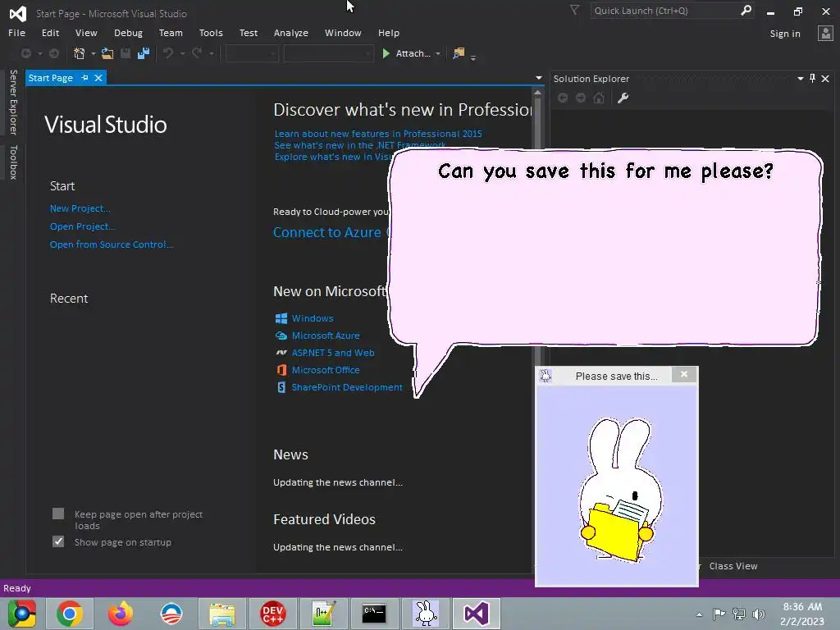Click the Solution Explorer Forward icon

(581, 98)
